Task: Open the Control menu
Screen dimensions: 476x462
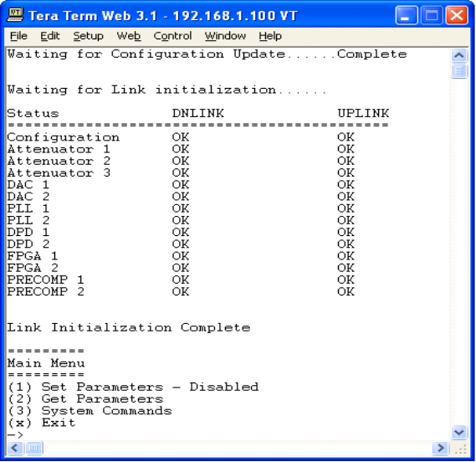Action: tap(172, 36)
